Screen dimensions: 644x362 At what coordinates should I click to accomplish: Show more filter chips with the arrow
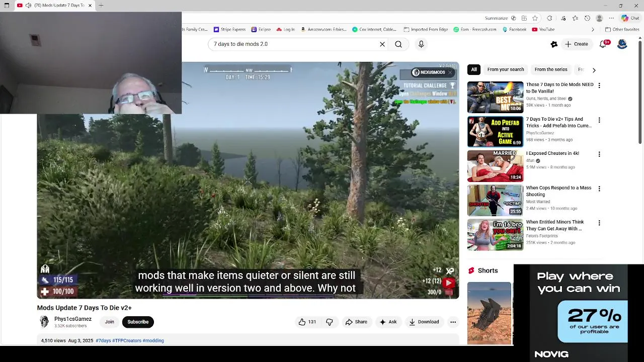(594, 70)
